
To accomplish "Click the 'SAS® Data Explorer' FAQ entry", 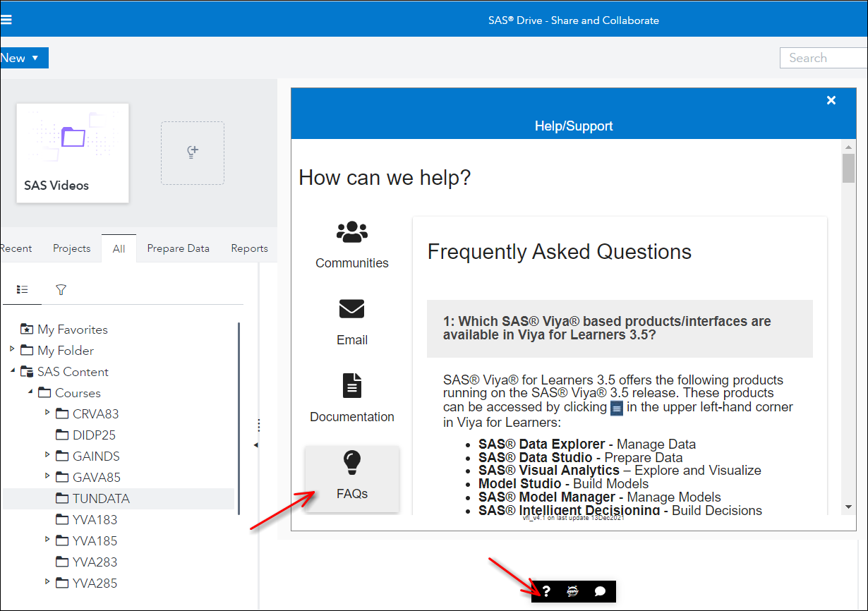I will [x=586, y=444].
